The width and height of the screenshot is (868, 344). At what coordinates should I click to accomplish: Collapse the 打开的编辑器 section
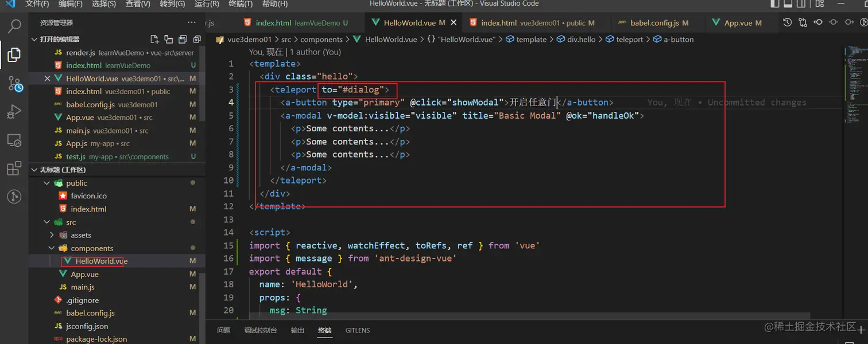point(34,40)
